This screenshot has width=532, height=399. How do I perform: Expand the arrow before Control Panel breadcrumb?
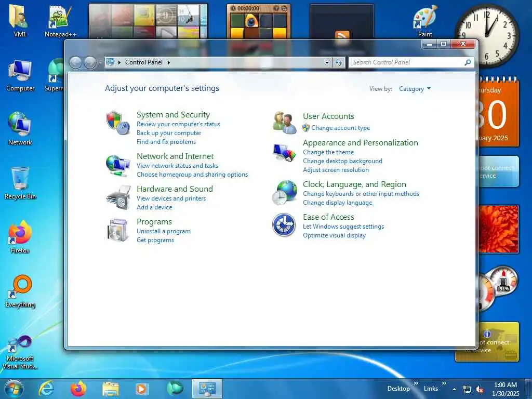pos(119,62)
